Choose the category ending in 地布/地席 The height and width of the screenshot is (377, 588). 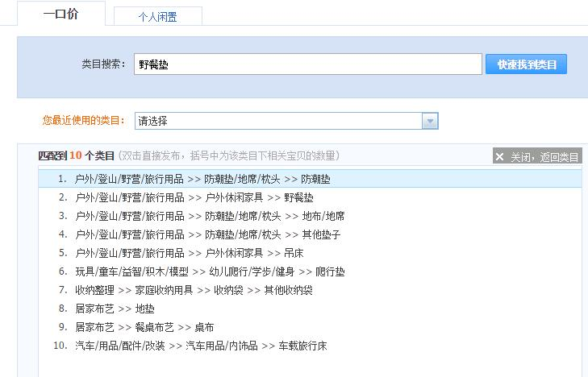coord(210,216)
